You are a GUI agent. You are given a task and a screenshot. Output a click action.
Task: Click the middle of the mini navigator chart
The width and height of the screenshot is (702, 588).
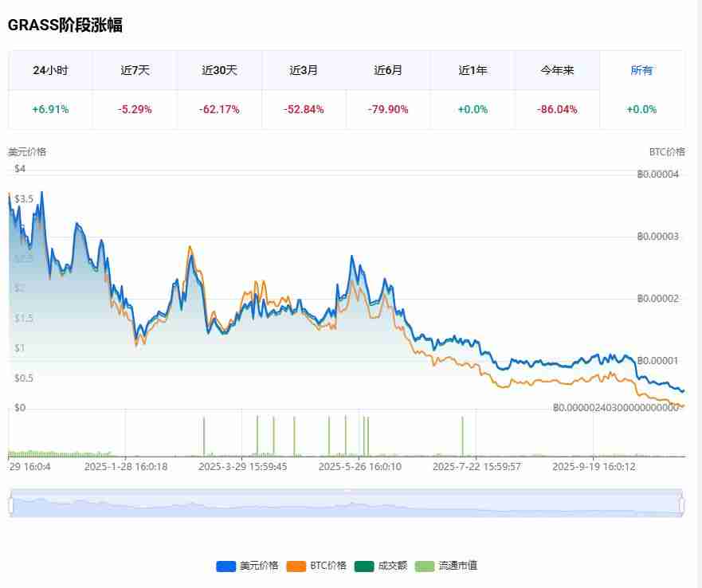[351, 500]
